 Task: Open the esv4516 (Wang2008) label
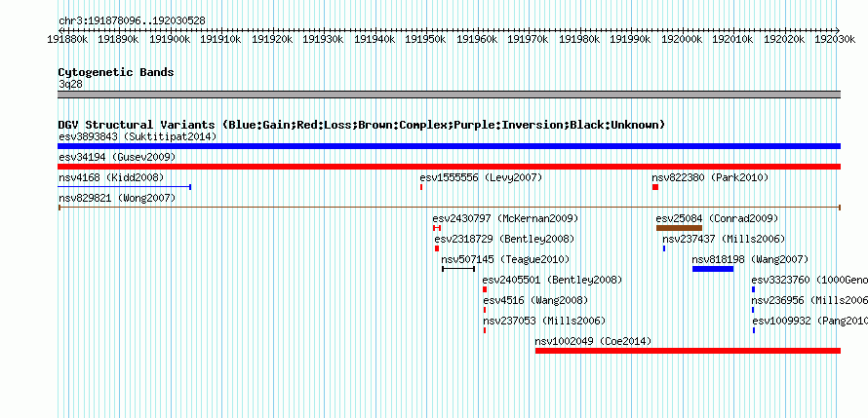(x=535, y=300)
